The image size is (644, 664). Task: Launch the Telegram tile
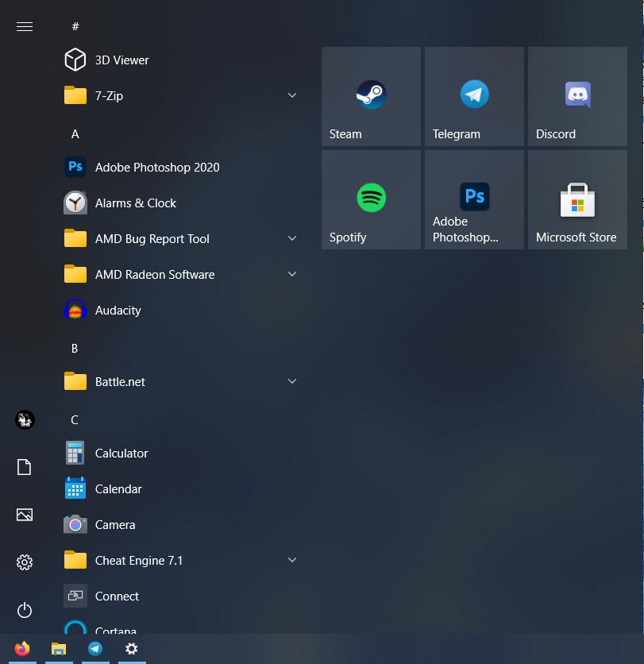[474, 97]
